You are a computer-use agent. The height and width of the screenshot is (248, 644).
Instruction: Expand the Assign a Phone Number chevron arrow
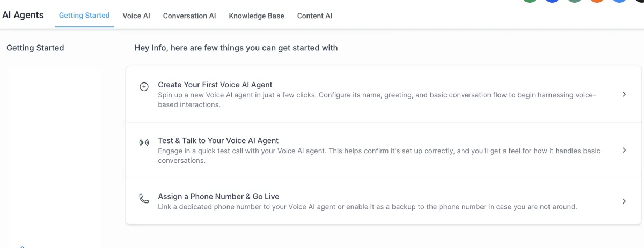pos(624,201)
